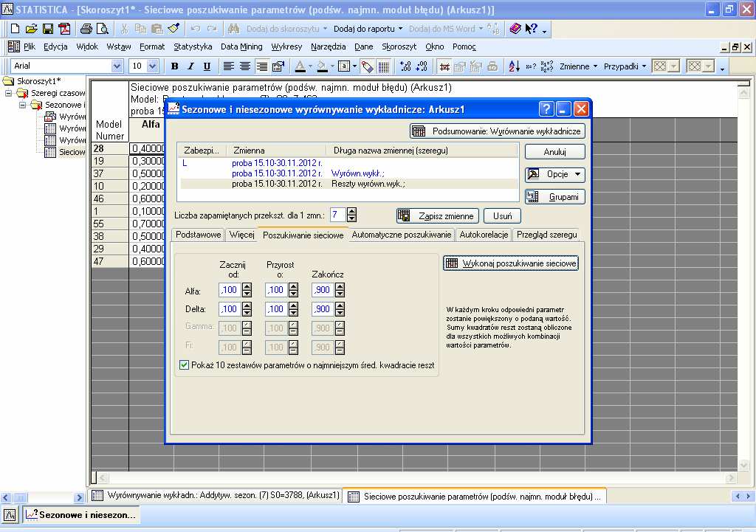Open Wyrównywanie wykładn. bottom sheet tab
The width and height of the screenshot is (756, 532).
click(216, 495)
